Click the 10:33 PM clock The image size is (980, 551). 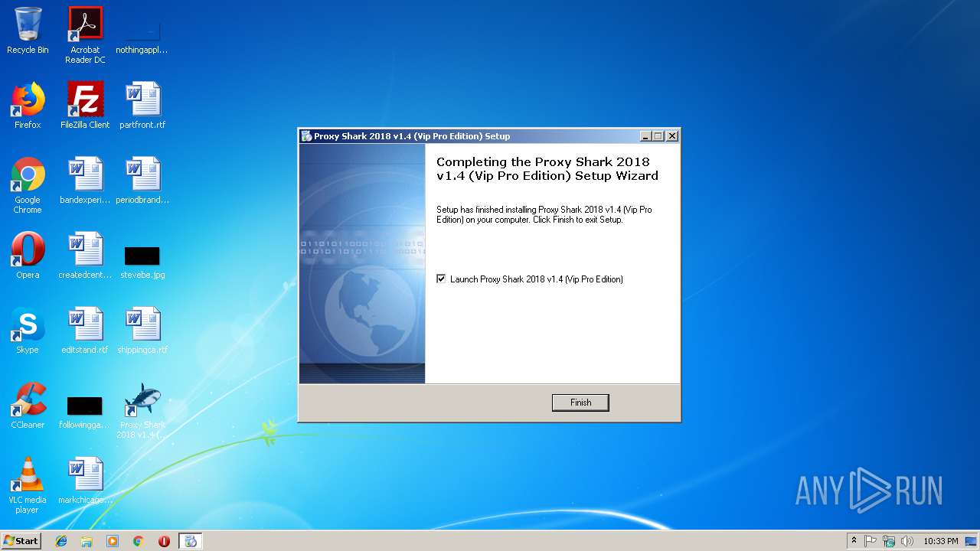pyautogui.click(x=940, y=541)
